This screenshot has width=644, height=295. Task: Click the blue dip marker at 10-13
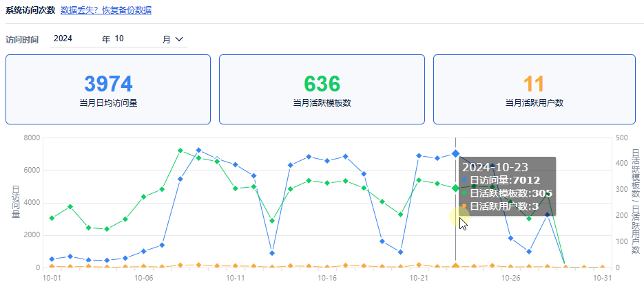[x=272, y=253]
